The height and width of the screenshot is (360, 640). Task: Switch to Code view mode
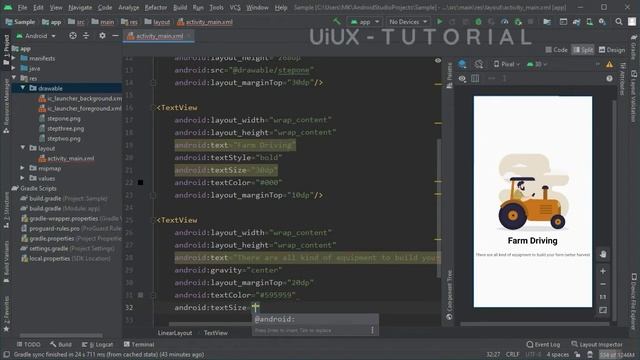[556, 50]
